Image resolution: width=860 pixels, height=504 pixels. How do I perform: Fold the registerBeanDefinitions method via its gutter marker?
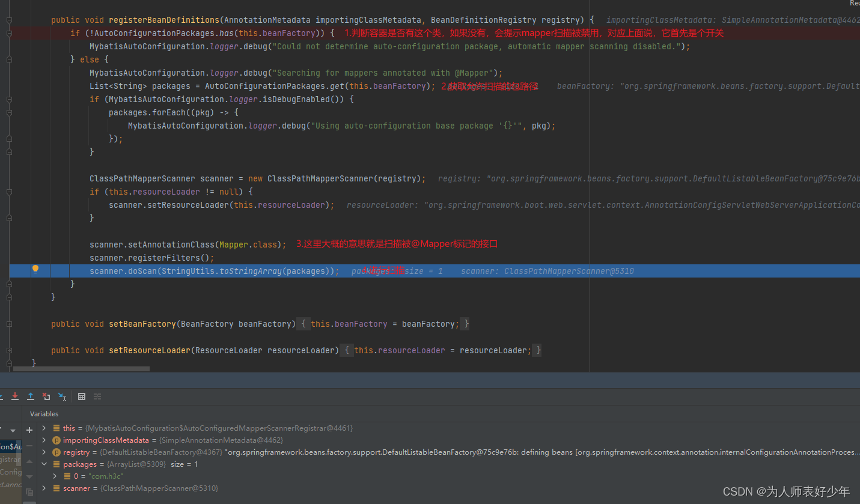[x=9, y=20]
